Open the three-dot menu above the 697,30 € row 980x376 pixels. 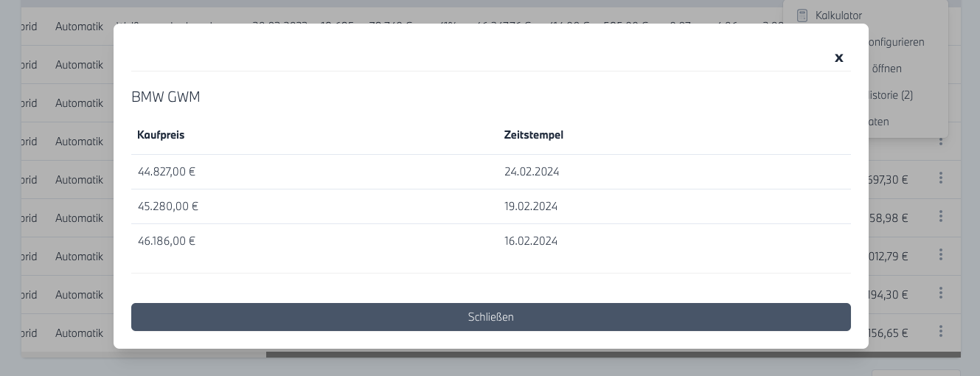pos(941,140)
